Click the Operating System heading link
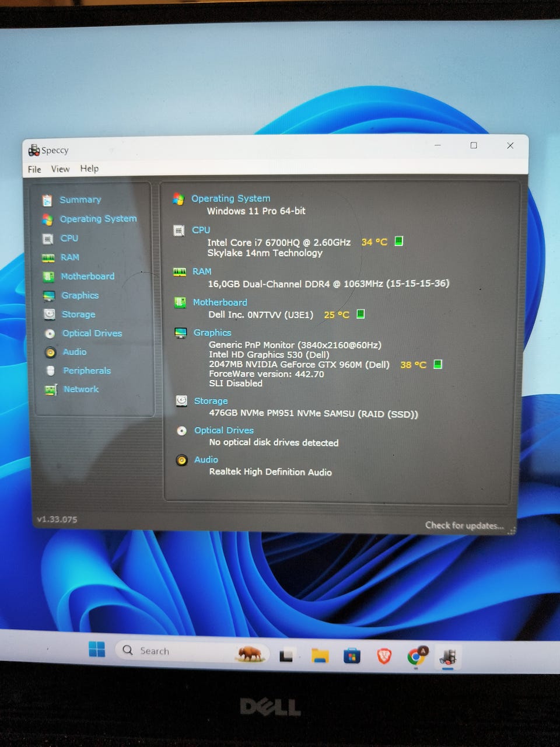 point(231,198)
